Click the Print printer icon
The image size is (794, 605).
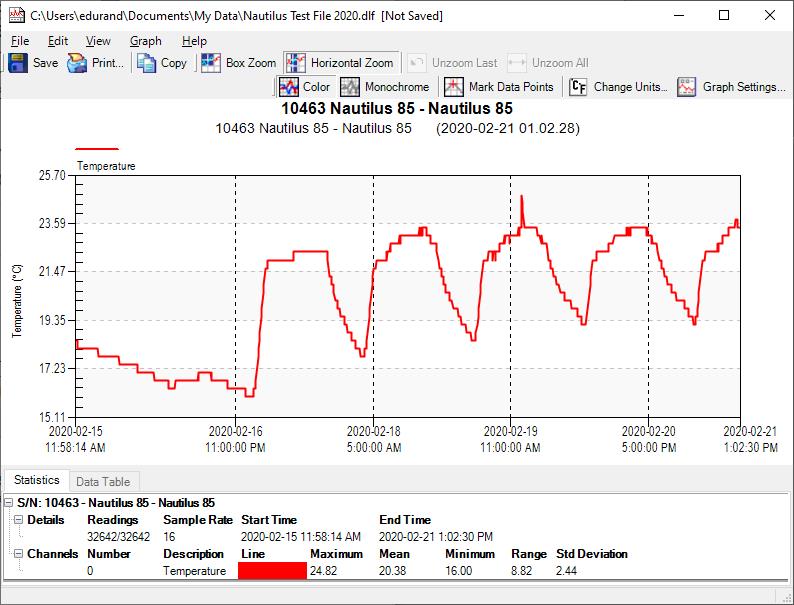point(77,63)
